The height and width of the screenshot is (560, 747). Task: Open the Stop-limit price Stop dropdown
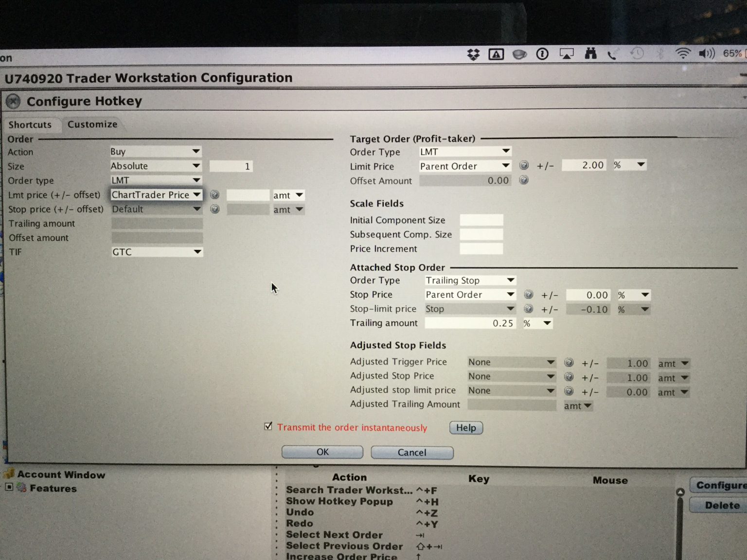click(470, 309)
